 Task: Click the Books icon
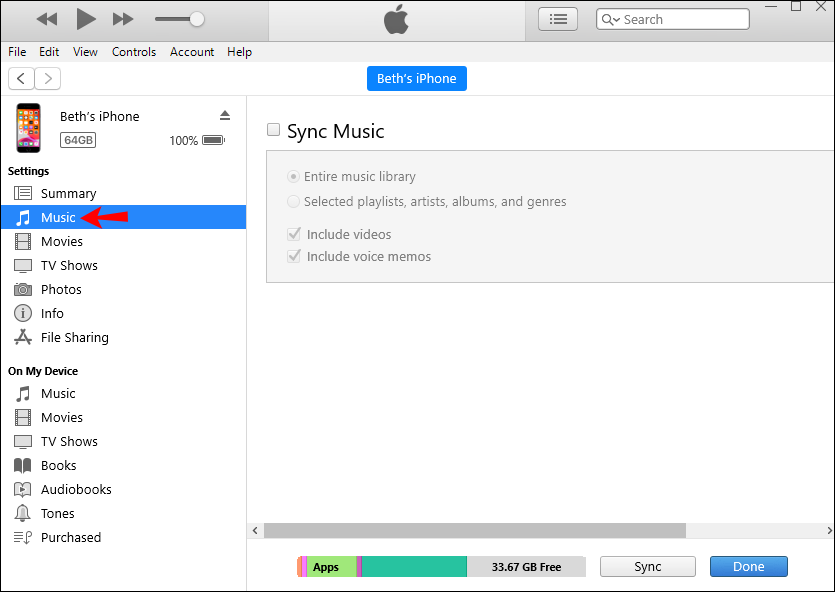pyautogui.click(x=22, y=465)
